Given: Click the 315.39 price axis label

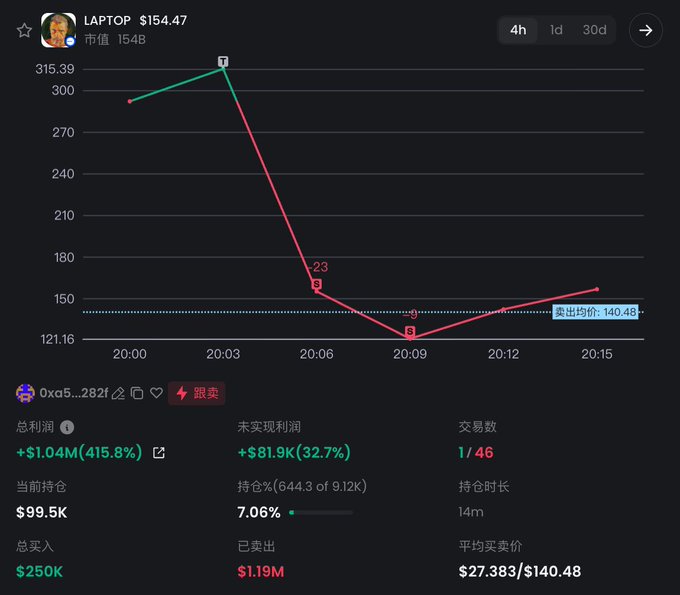Looking at the screenshot, I should [x=55, y=69].
